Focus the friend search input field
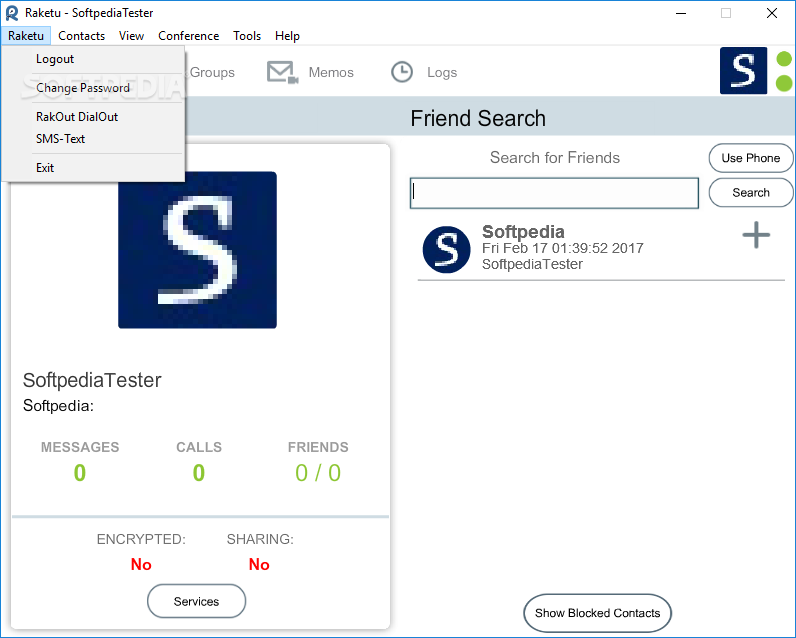The height and width of the screenshot is (638, 796). (554, 193)
